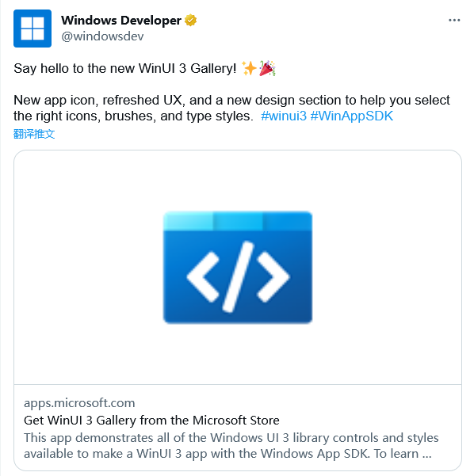This screenshot has height=476, width=474.
Task: Click the party popper emoji
Action: (x=267, y=68)
